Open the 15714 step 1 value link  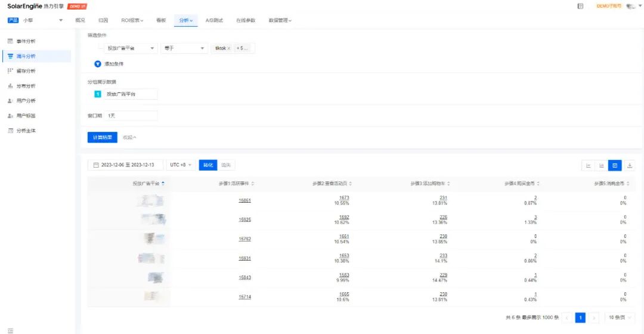pos(245,297)
